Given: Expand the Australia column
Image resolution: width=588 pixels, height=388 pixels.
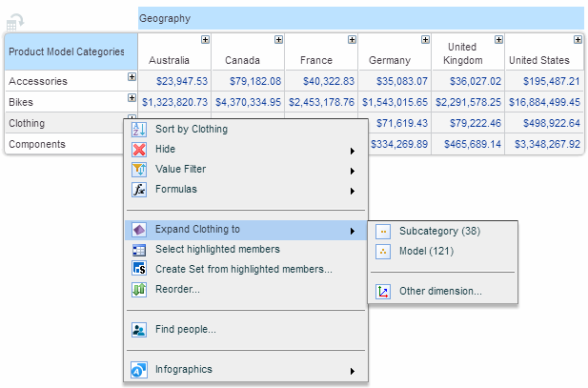Looking at the screenshot, I should pyautogui.click(x=205, y=40).
